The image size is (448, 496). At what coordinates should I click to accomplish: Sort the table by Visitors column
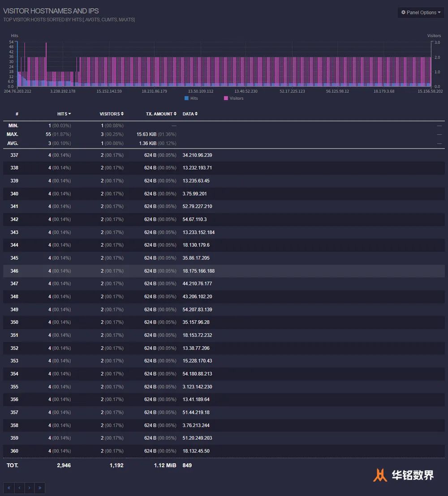coord(111,114)
